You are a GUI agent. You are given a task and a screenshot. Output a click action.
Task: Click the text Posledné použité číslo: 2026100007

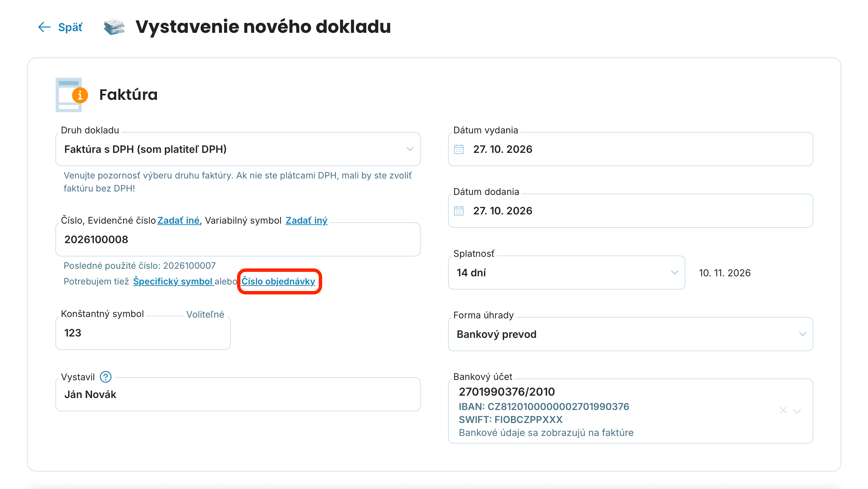[140, 266]
